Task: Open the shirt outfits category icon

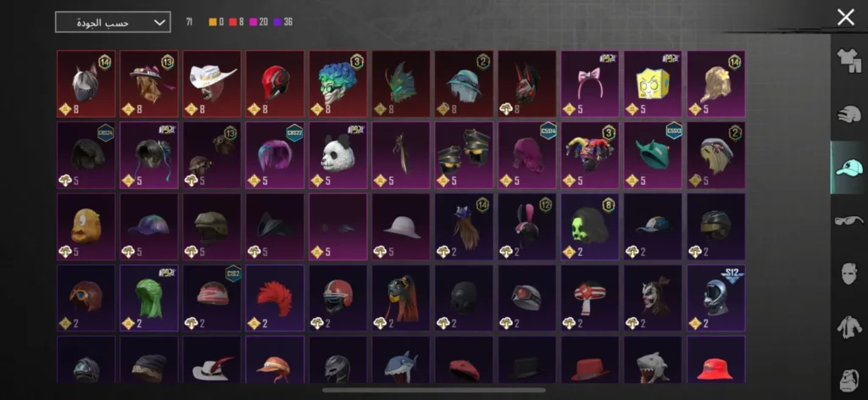Action: pyautogui.click(x=849, y=60)
